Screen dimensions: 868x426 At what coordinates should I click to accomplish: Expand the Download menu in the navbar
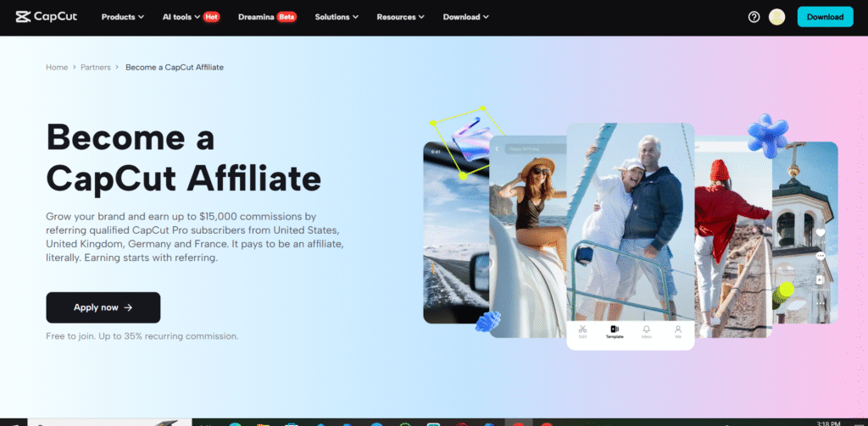tap(465, 17)
